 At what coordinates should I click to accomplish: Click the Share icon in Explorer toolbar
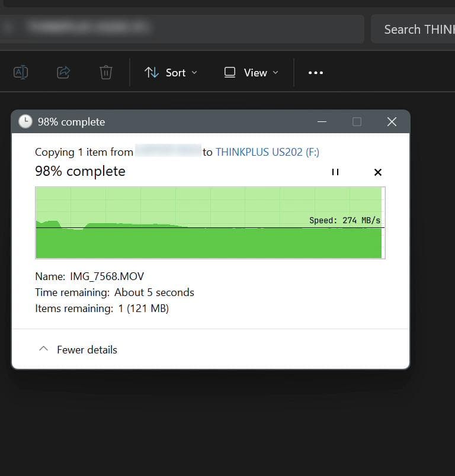[x=63, y=73]
